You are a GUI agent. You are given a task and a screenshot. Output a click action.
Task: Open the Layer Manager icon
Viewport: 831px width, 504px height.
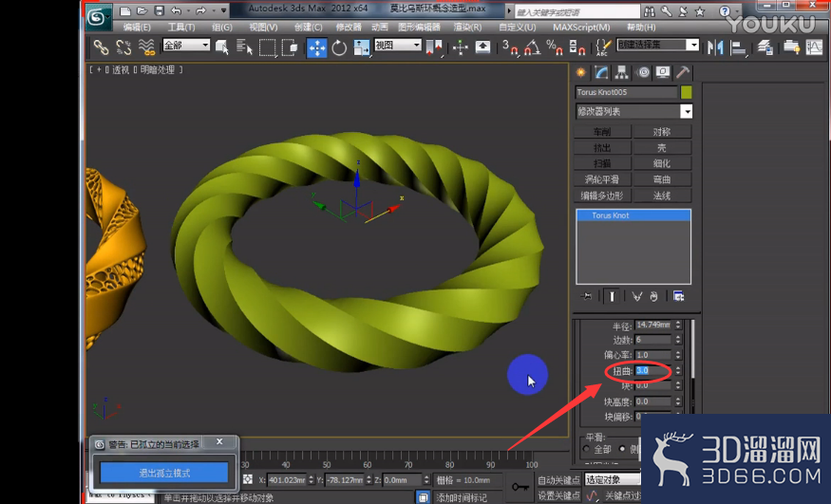(765, 47)
